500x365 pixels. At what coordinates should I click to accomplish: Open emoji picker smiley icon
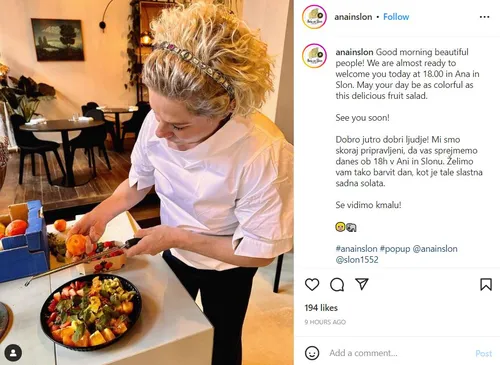point(312,353)
